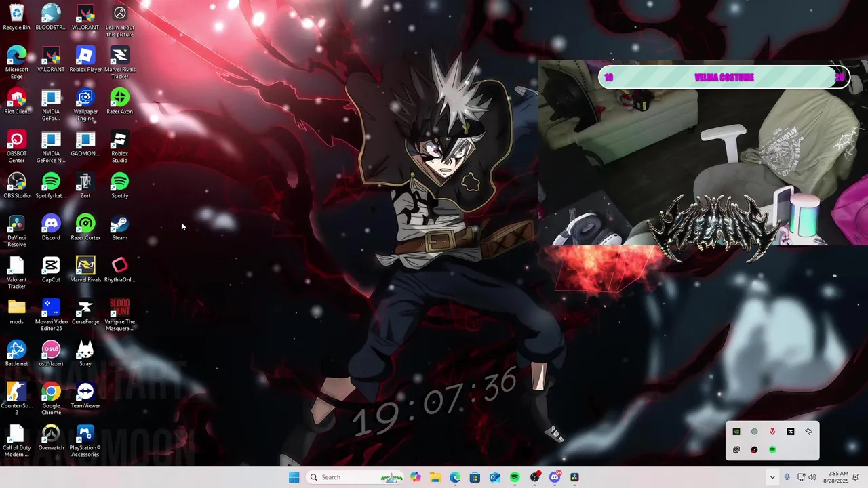This screenshot has height=488, width=868.
Task: Launch Counter-Strike 2 desktop shortcut
Action: coord(16,399)
